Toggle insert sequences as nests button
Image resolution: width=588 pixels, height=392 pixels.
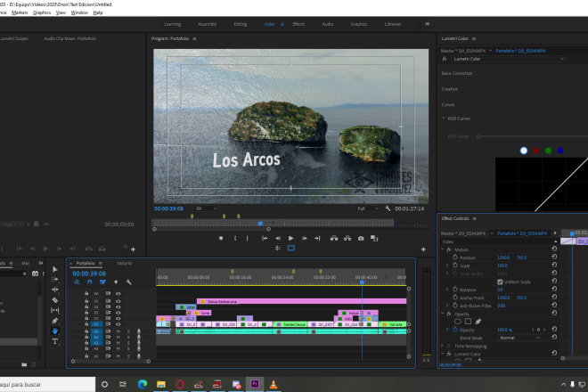pyautogui.click(x=77, y=282)
